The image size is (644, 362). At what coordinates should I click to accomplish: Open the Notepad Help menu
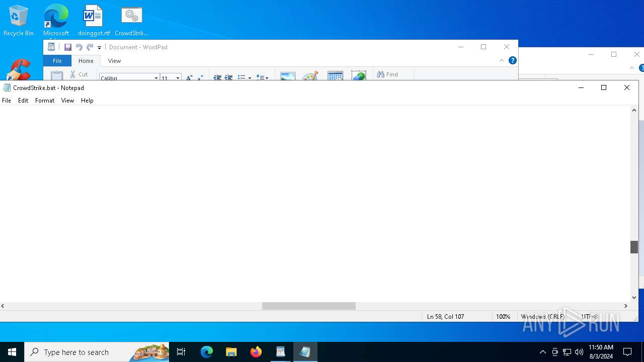(x=87, y=101)
